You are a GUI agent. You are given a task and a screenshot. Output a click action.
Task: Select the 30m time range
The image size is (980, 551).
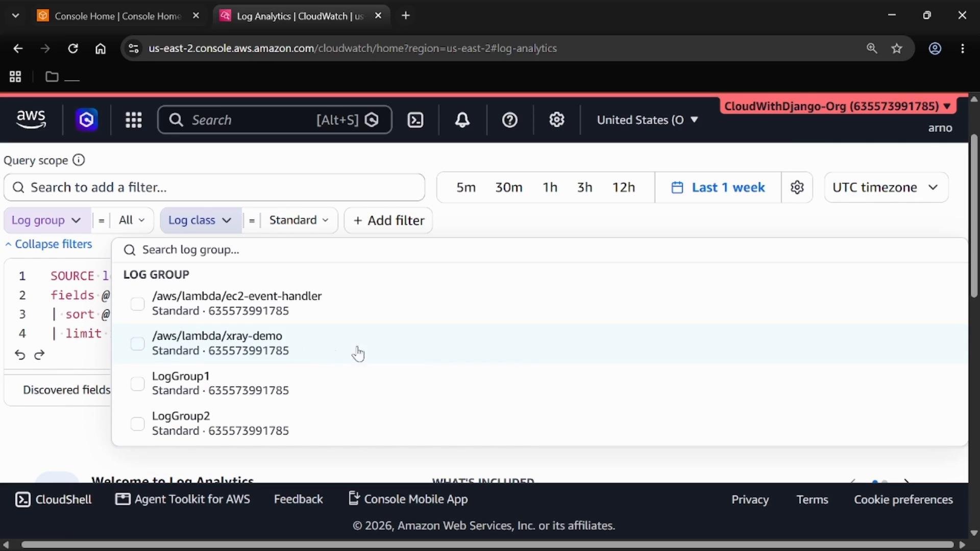(x=509, y=187)
